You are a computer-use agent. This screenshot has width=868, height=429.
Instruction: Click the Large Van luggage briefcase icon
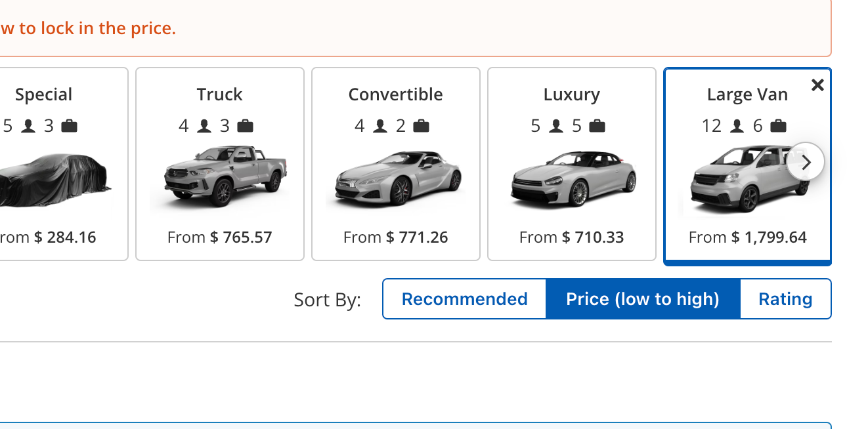[778, 126]
